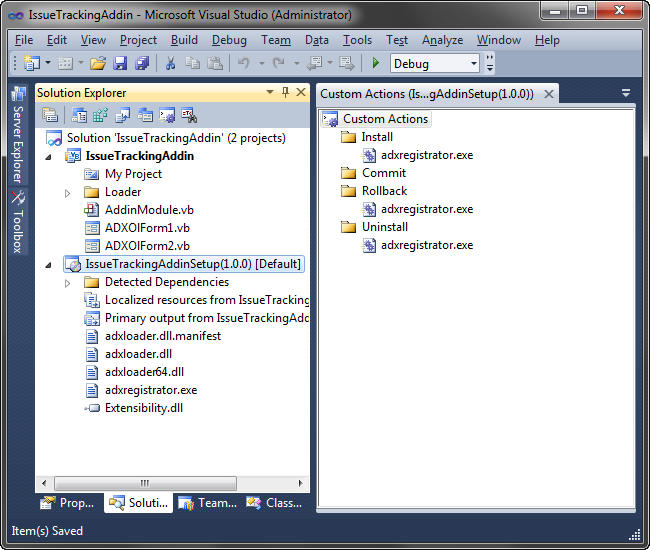The width and height of the screenshot is (650, 550).
Task: Collapse the IssueTrackingAddin project node
Action: pos(49,157)
